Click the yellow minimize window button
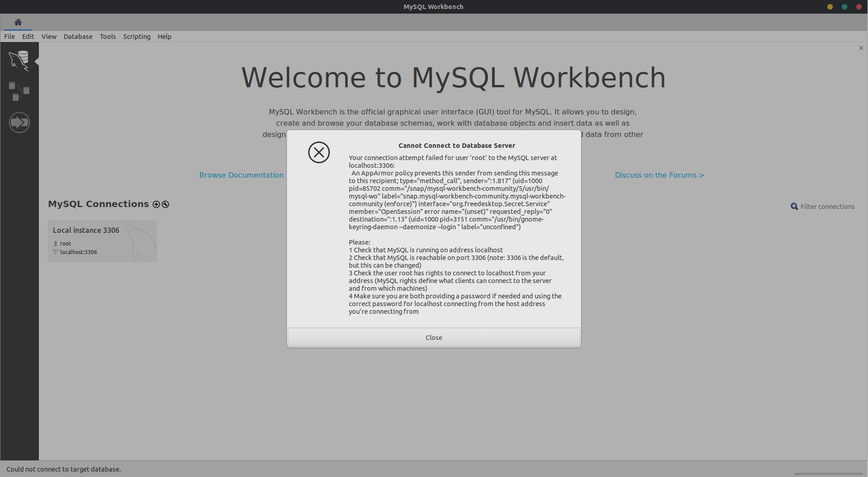The image size is (868, 477). pos(830,7)
